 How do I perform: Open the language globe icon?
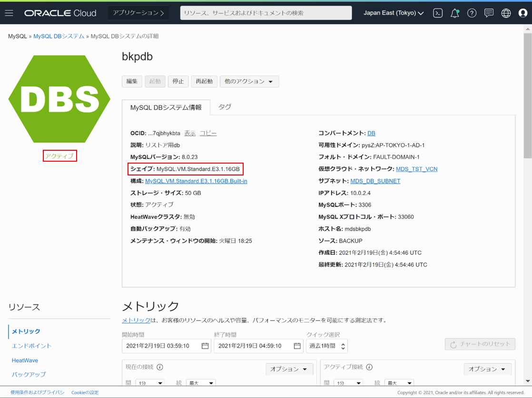(506, 13)
